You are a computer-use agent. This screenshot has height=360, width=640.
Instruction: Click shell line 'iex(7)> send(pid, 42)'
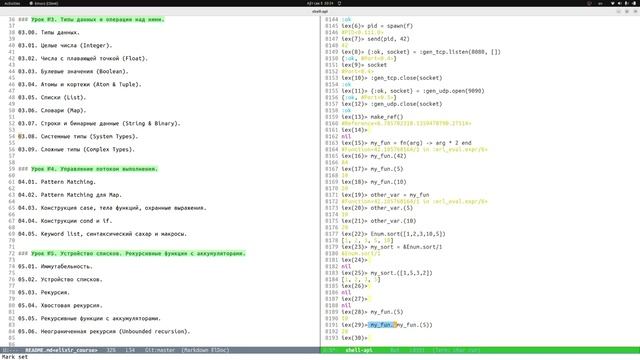pos(376,39)
